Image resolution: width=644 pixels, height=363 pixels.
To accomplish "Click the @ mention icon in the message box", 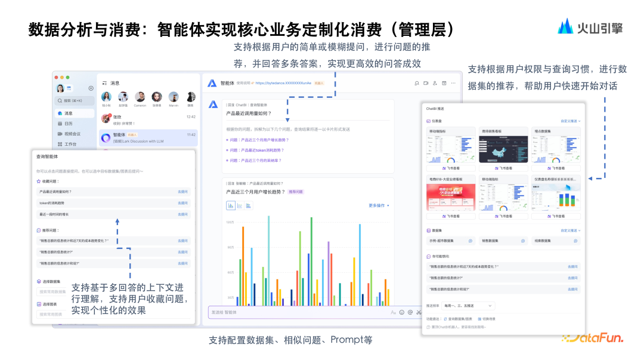I will [410, 312].
